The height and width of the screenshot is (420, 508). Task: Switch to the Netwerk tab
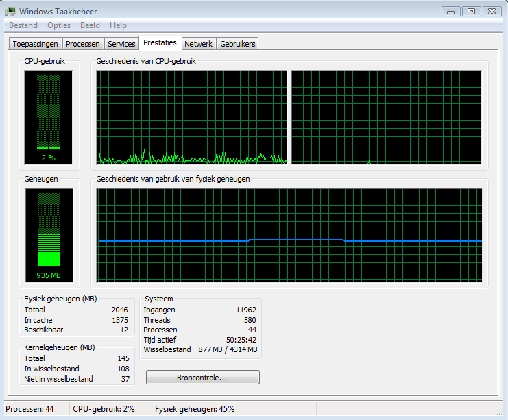tap(198, 44)
